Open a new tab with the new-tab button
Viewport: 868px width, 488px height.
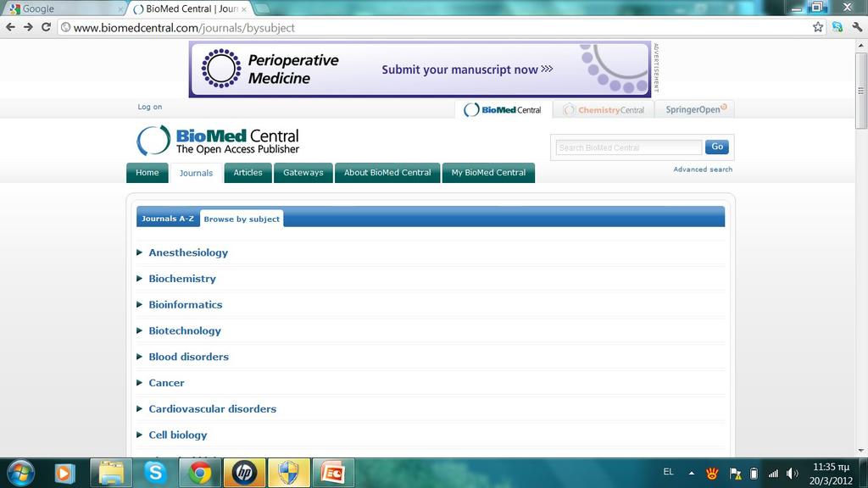point(262,8)
